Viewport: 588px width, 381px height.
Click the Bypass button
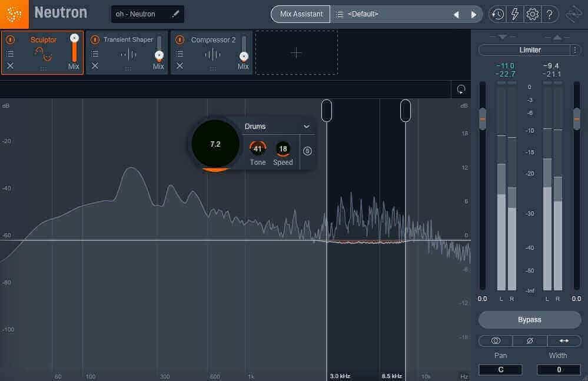(x=530, y=320)
